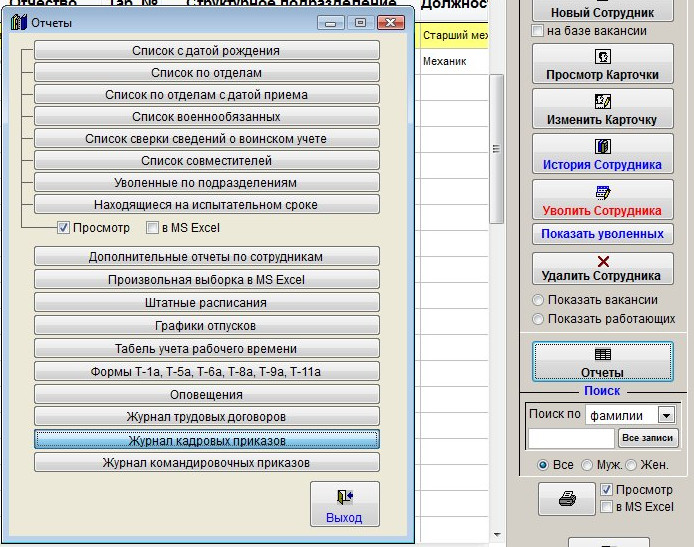The height and width of the screenshot is (547, 694).
Task: Click the Отчеты dialog title icon
Action: click(19, 22)
